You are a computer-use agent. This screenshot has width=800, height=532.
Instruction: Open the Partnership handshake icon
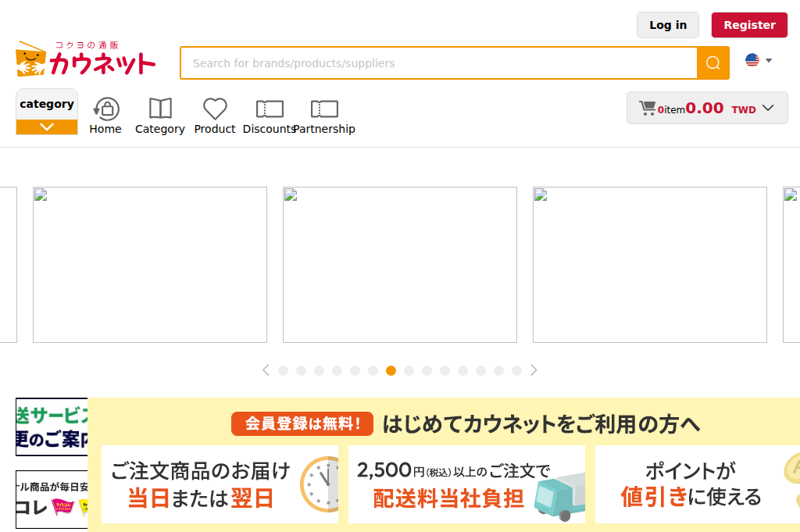click(x=324, y=110)
